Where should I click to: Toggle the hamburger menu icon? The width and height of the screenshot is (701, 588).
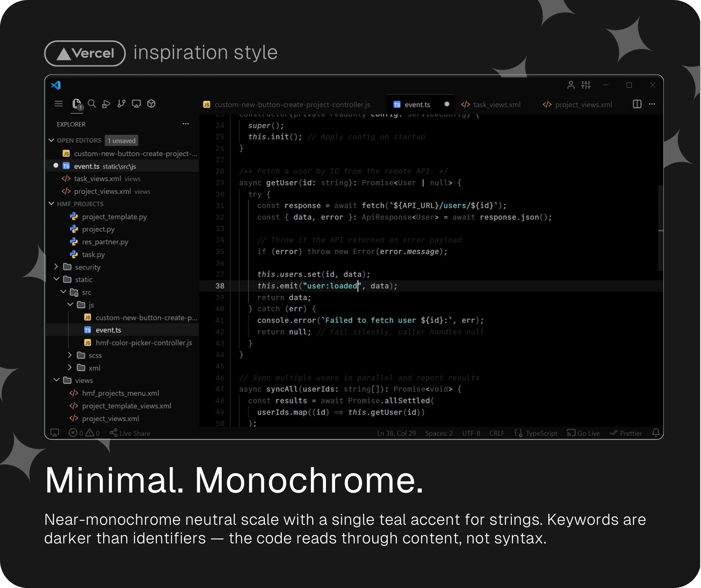click(x=59, y=104)
